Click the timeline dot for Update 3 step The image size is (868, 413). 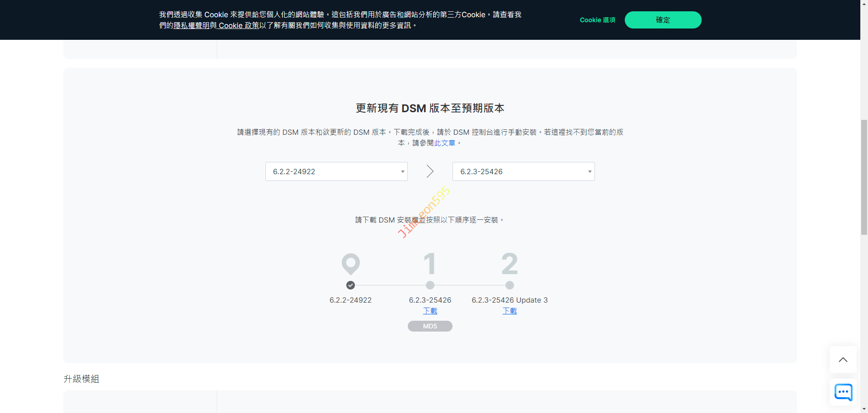click(x=509, y=285)
